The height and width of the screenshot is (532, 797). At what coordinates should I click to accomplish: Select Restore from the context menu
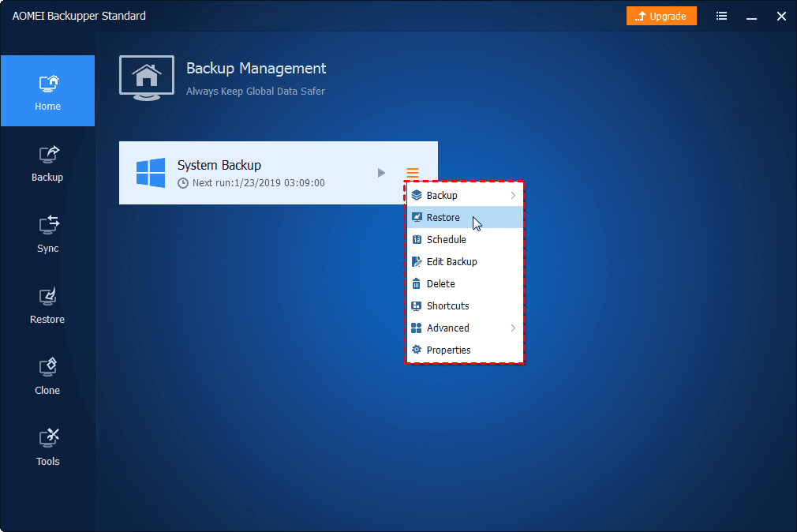443,218
